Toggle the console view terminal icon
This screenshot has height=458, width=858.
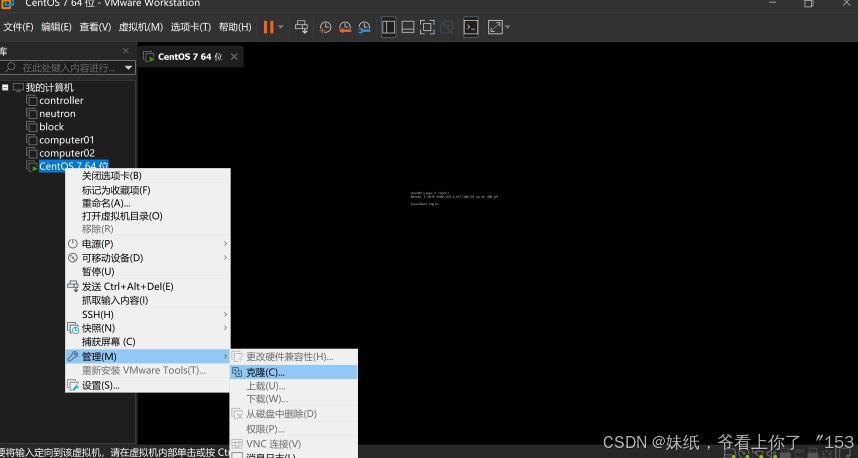click(x=471, y=27)
